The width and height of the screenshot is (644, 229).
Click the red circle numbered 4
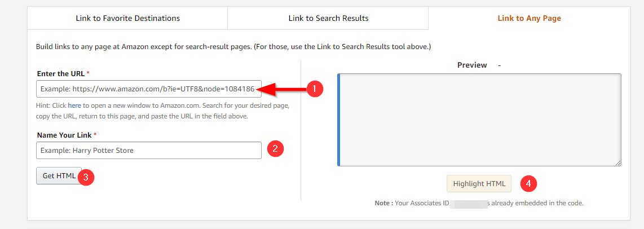click(x=528, y=184)
